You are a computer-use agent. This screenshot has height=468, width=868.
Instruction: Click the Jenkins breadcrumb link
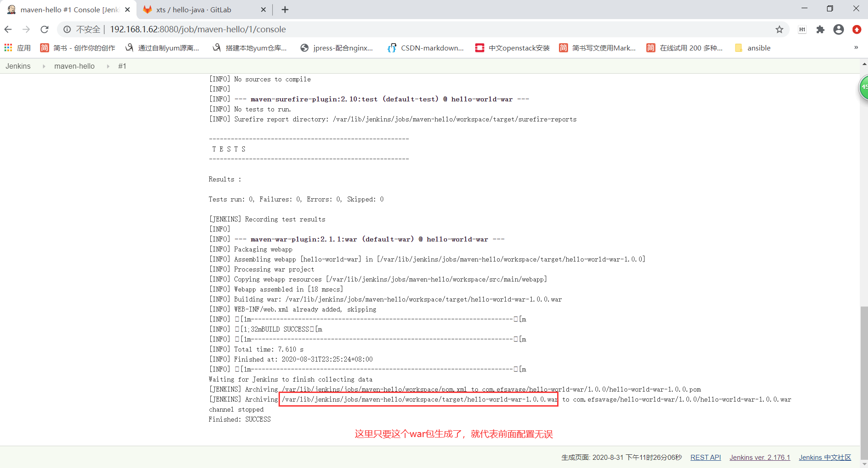click(x=18, y=66)
